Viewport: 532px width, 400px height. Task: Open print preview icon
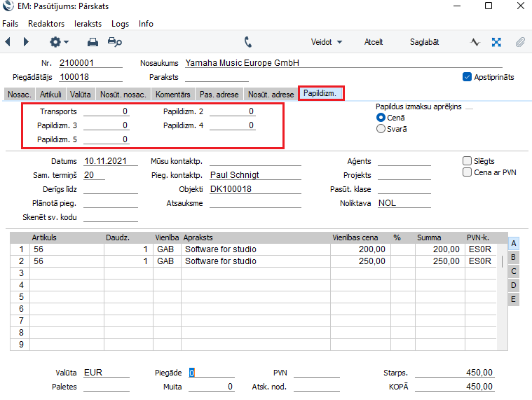coord(115,42)
